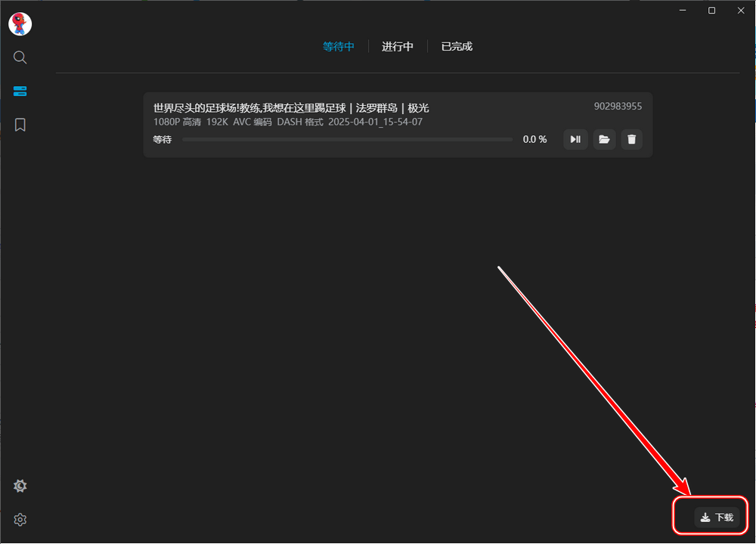This screenshot has width=756, height=544.
Task: Open the upper settings gear in sidebar
Action: point(20,486)
